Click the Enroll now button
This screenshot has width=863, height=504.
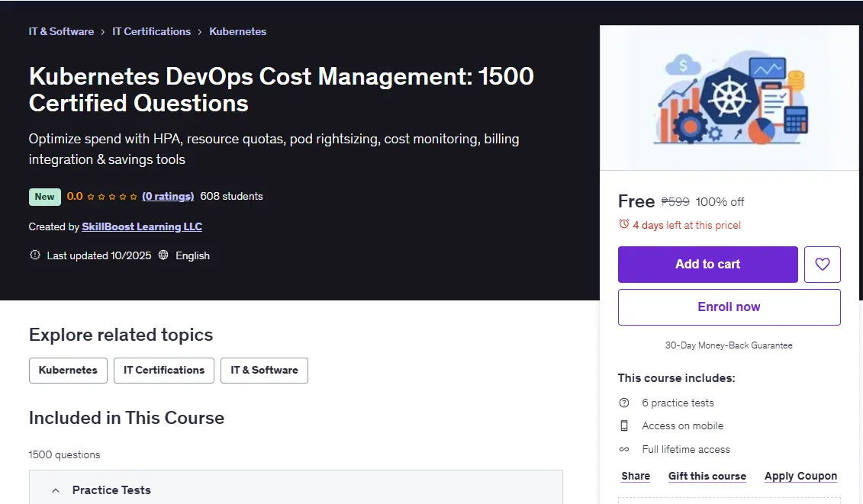tap(729, 307)
